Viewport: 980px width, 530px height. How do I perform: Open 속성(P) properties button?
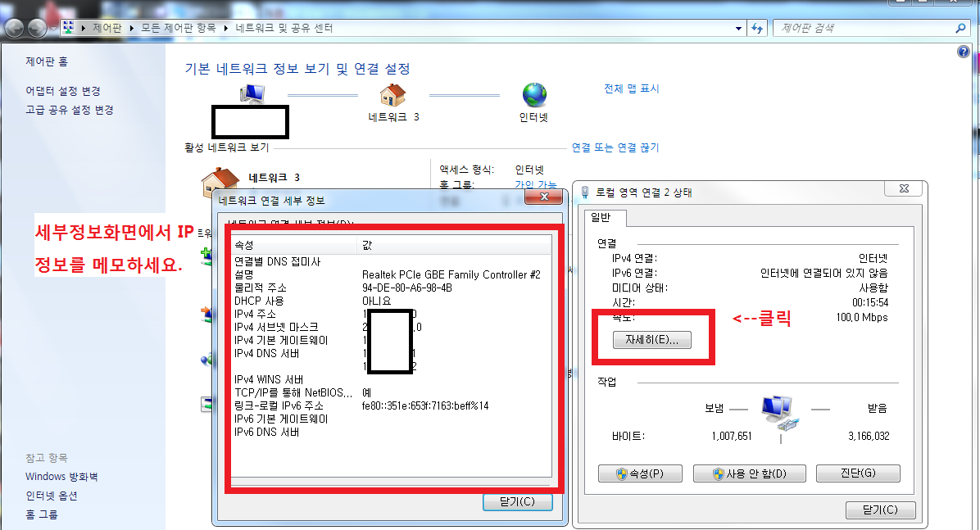point(640,473)
